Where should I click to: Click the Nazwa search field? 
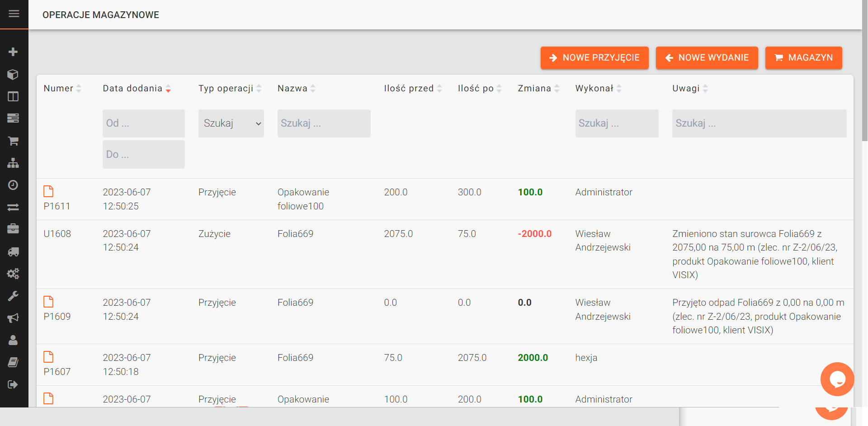(324, 123)
